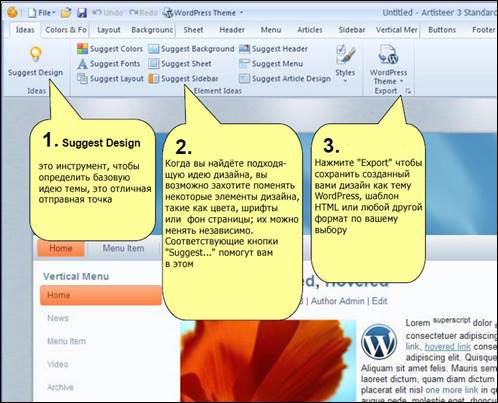The height and width of the screenshot is (403, 498).
Task: Click the Redo button
Action: [143, 13]
